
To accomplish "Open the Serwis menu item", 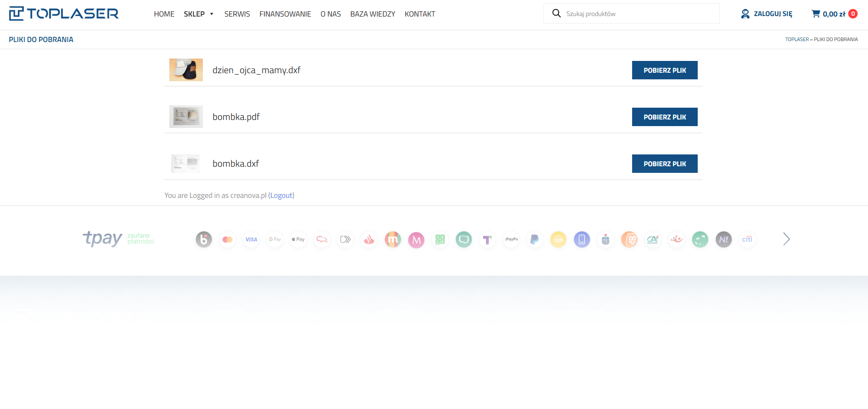I will click(x=237, y=14).
